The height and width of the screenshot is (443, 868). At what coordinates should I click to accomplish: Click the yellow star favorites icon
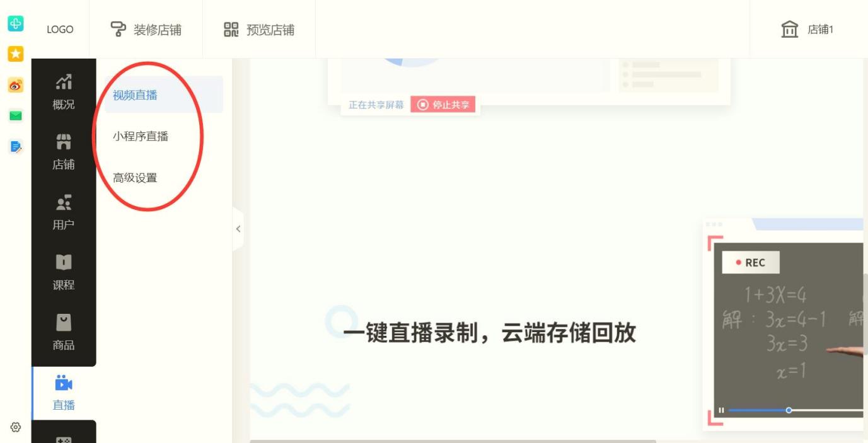[16, 54]
